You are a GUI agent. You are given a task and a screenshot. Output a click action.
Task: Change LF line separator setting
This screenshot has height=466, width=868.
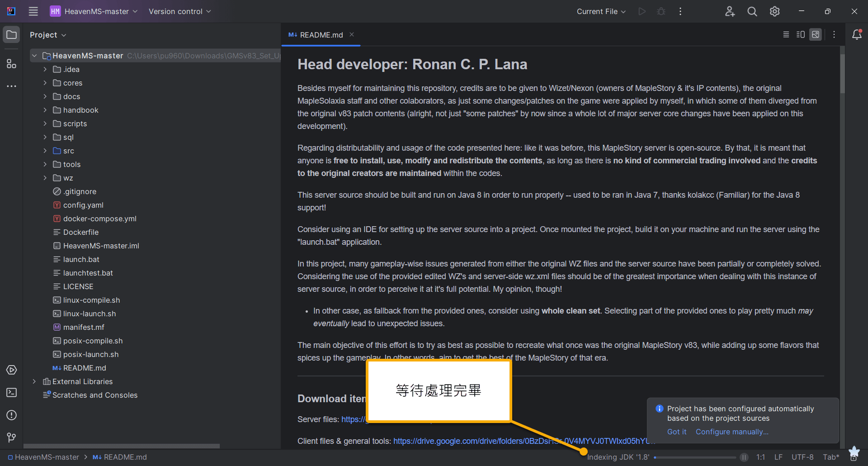(x=778, y=457)
